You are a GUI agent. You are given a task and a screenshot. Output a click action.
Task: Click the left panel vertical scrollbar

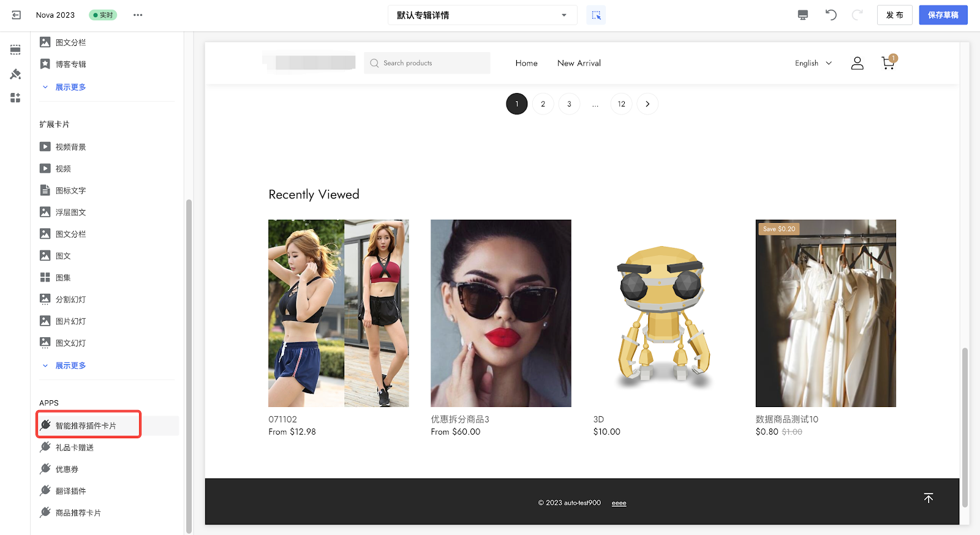tap(189, 366)
